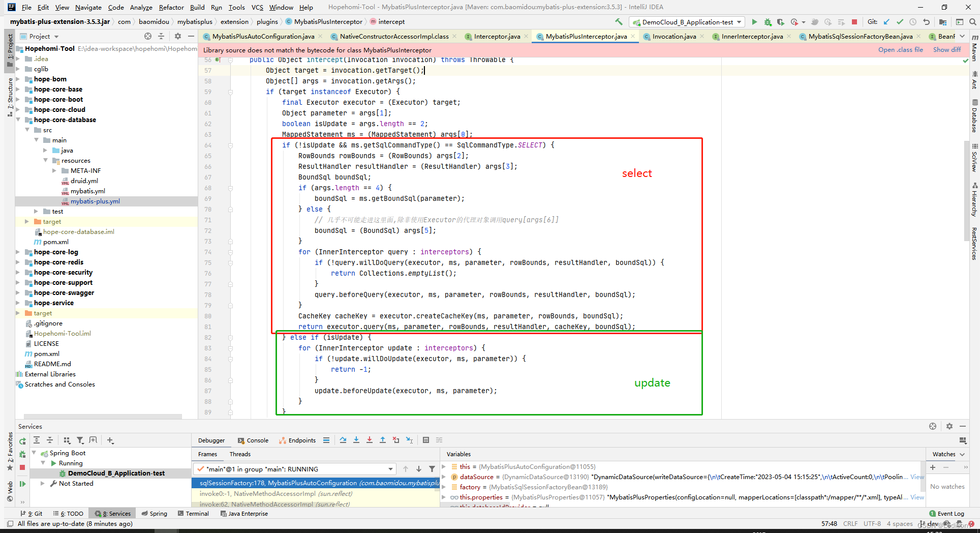Click Filter icon in Services toolbar

[80, 440]
